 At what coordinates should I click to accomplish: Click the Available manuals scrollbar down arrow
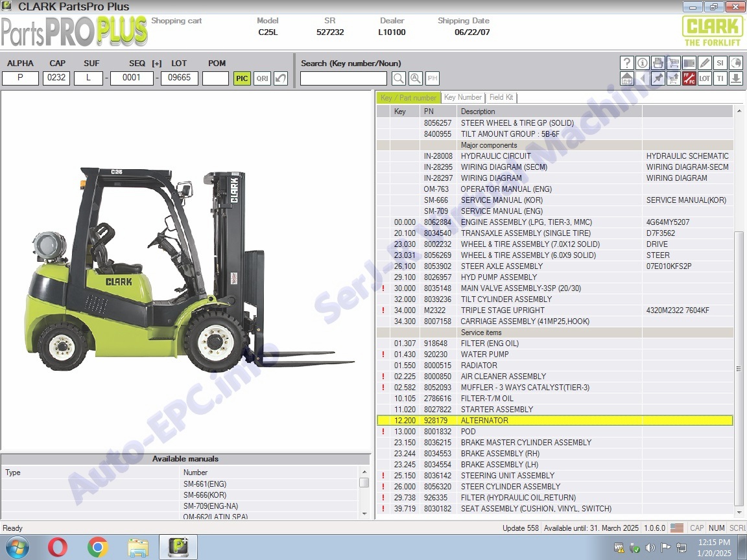(x=364, y=513)
